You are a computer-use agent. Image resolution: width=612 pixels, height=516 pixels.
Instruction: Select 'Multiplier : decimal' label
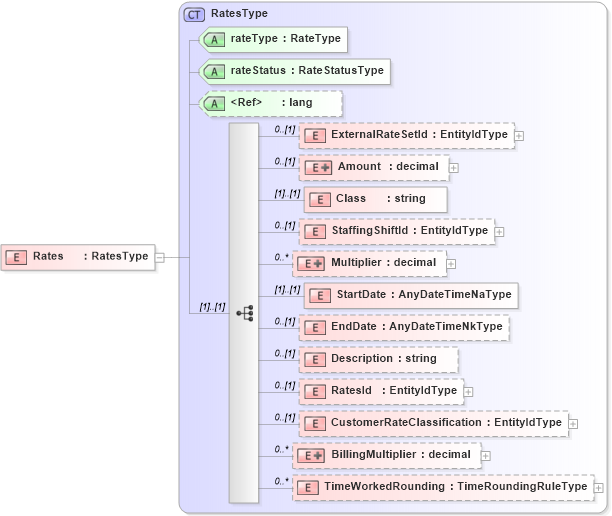pos(384,262)
